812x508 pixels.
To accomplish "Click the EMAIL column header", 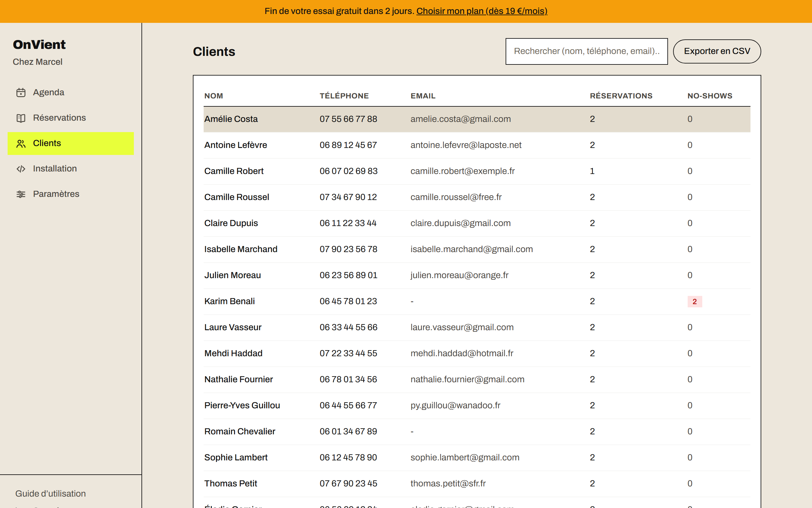I will click(423, 96).
